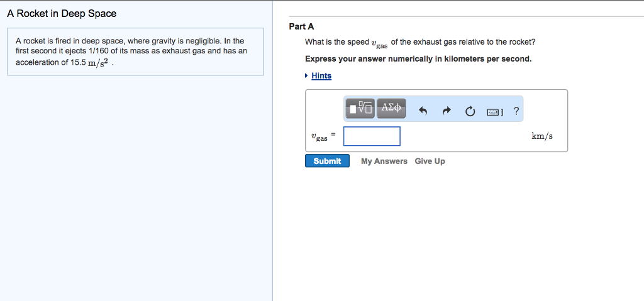Click the undo arrow in answer toolbar

tap(423, 112)
